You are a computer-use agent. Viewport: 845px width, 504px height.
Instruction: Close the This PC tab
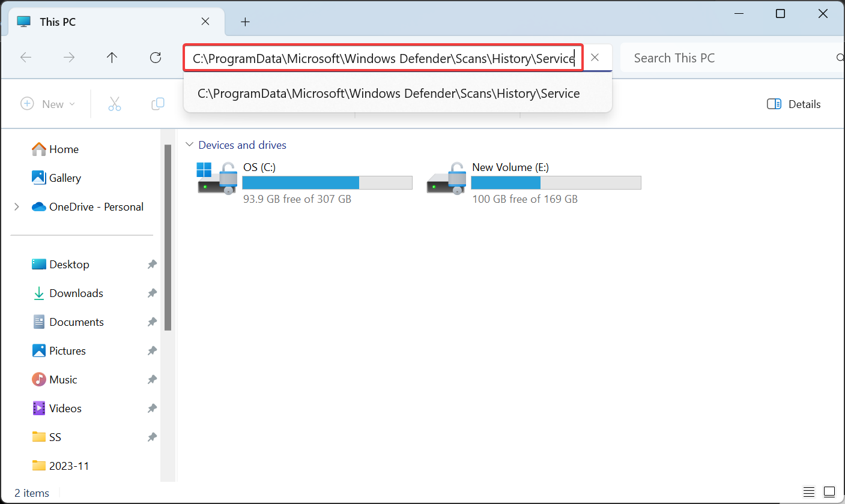[205, 21]
